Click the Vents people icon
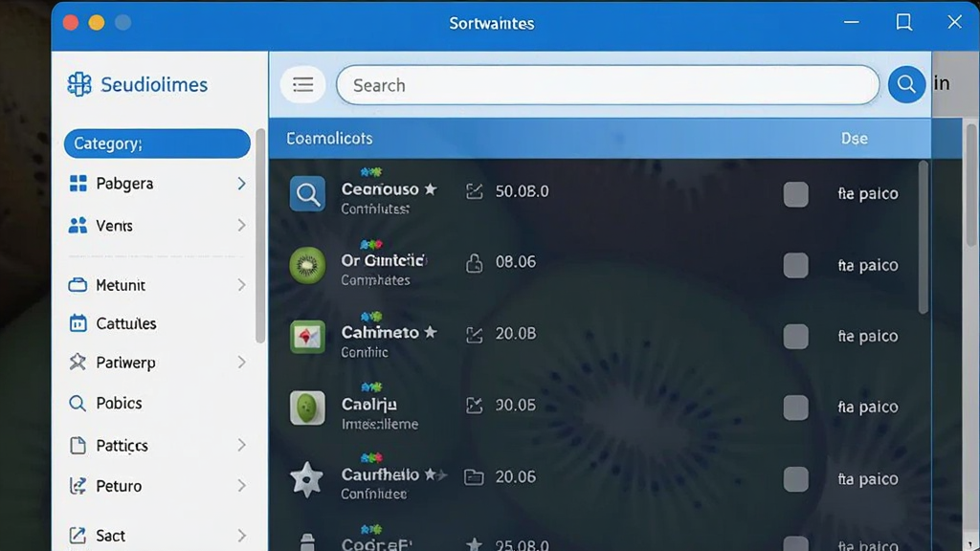Viewport: 980px width, 551px height. tap(78, 226)
